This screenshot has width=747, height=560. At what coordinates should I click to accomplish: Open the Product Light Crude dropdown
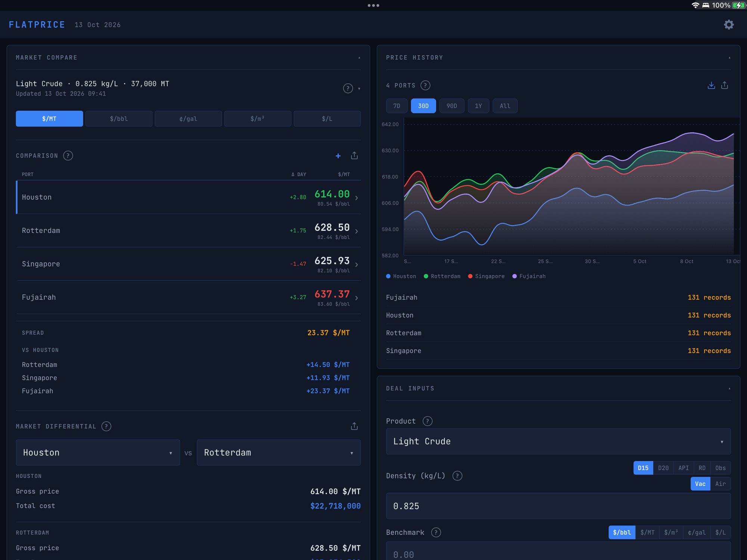[x=558, y=441]
